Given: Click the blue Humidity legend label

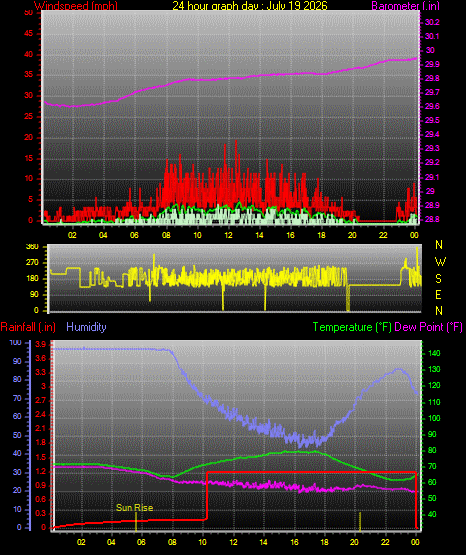Looking at the screenshot, I should pyautogui.click(x=86, y=326).
